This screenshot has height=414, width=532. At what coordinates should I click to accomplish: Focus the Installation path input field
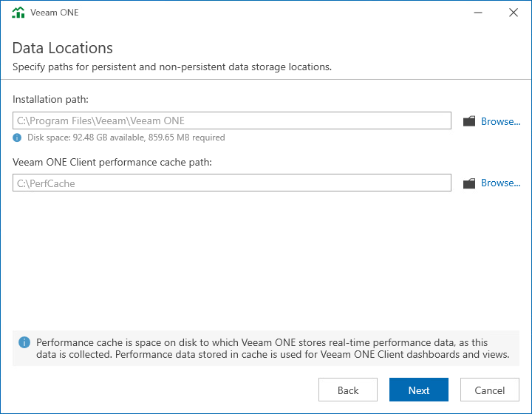point(232,121)
